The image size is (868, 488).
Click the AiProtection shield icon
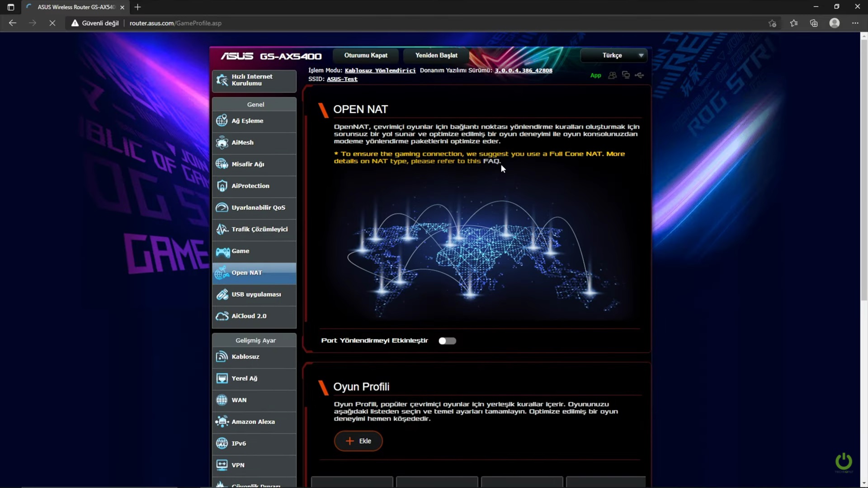(x=222, y=186)
